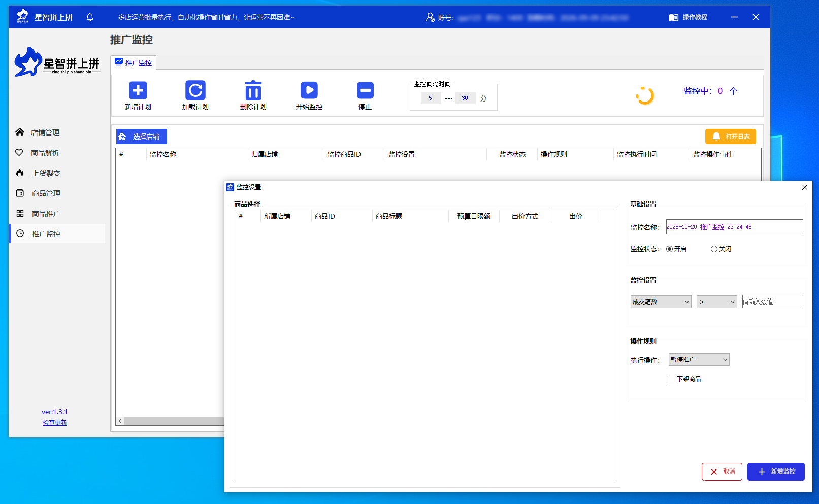Click the 加载计划 reload icon
The image size is (819, 504).
(x=195, y=91)
